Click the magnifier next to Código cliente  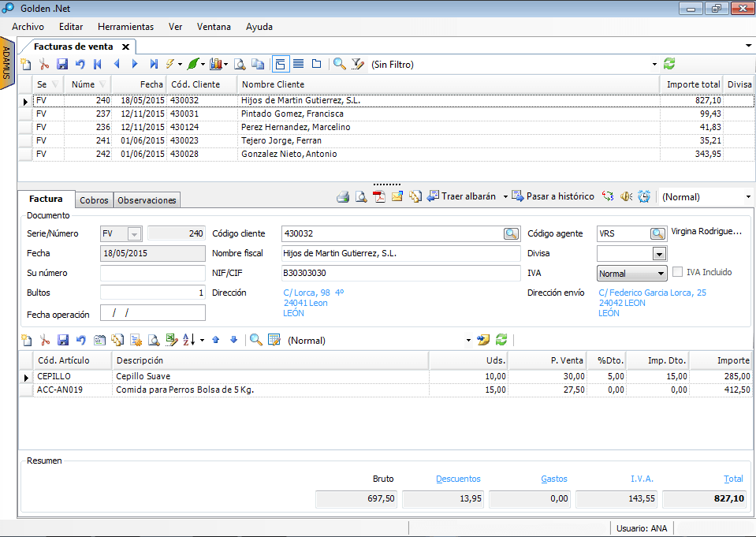(x=512, y=233)
